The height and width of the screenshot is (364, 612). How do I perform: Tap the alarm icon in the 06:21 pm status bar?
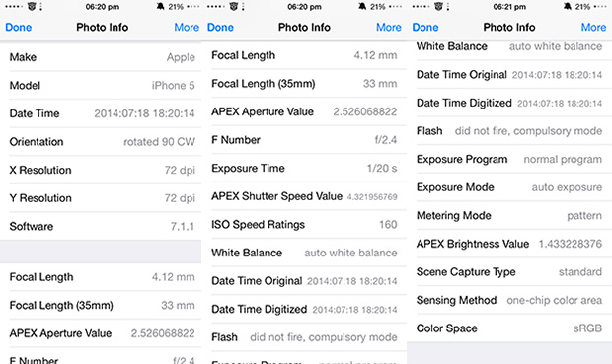(x=568, y=6)
